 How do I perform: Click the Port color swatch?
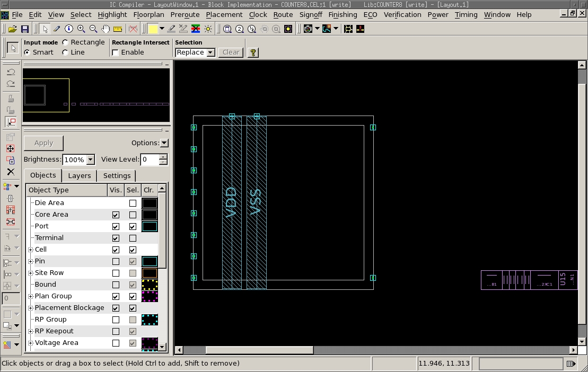[x=150, y=226]
